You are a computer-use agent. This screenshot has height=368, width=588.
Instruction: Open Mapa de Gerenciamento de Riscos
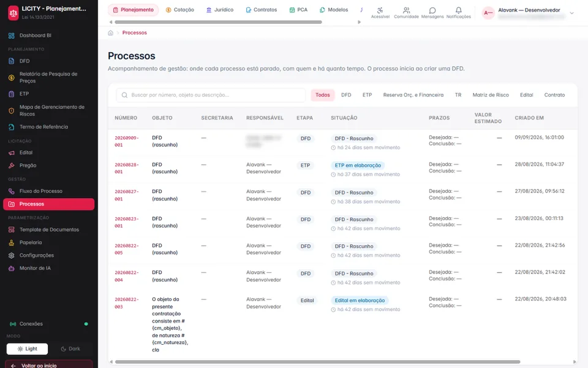tap(48, 110)
